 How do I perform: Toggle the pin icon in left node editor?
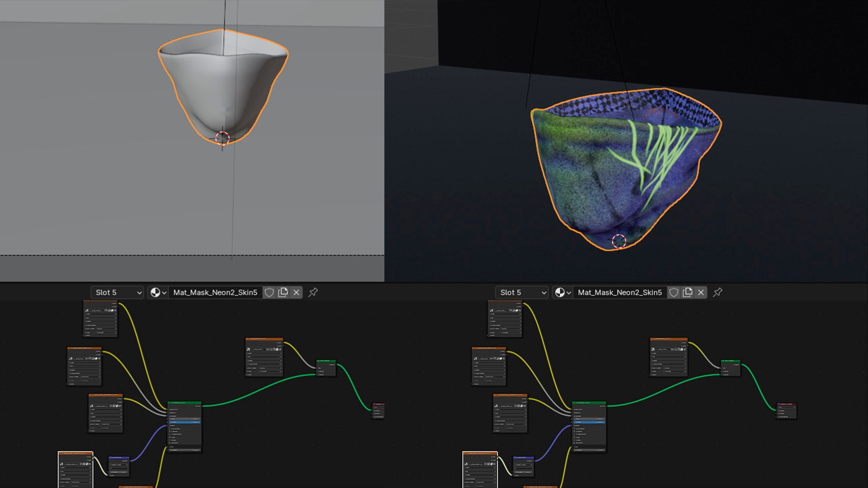point(313,292)
